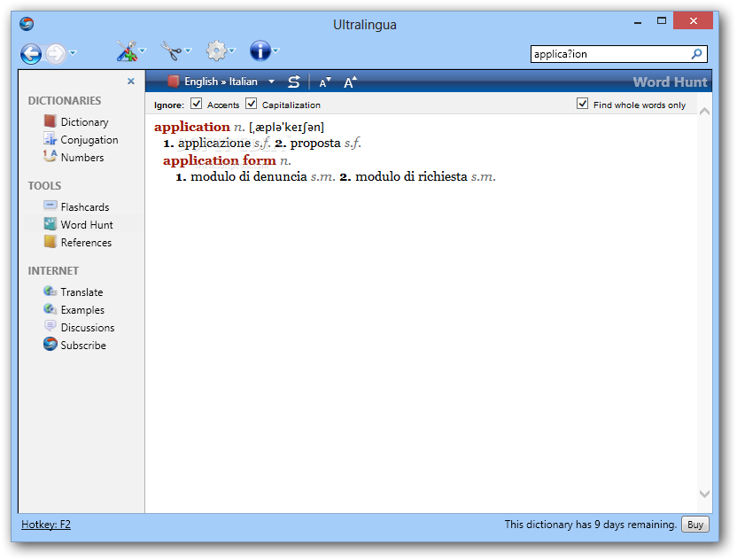Viewport: 737px width, 560px height.
Task: Expand the gear settings dropdown arrow
Action: (x=232, y=51)
